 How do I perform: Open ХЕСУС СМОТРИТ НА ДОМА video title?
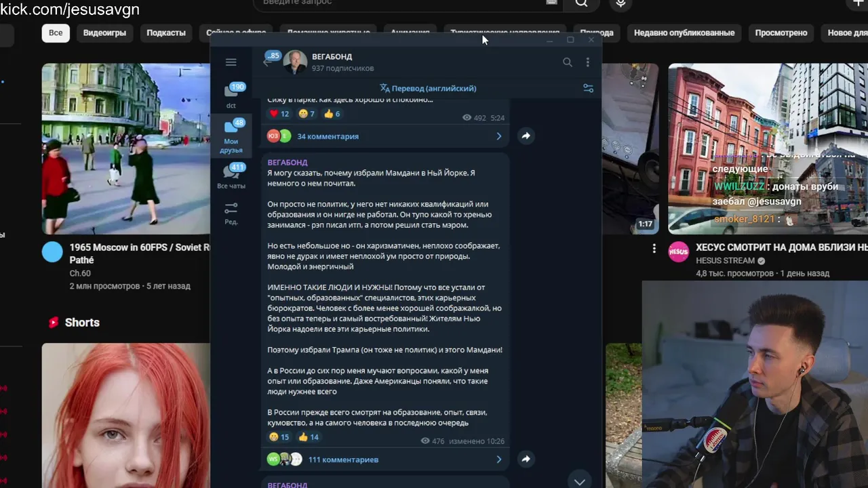[x=782, y=247]
